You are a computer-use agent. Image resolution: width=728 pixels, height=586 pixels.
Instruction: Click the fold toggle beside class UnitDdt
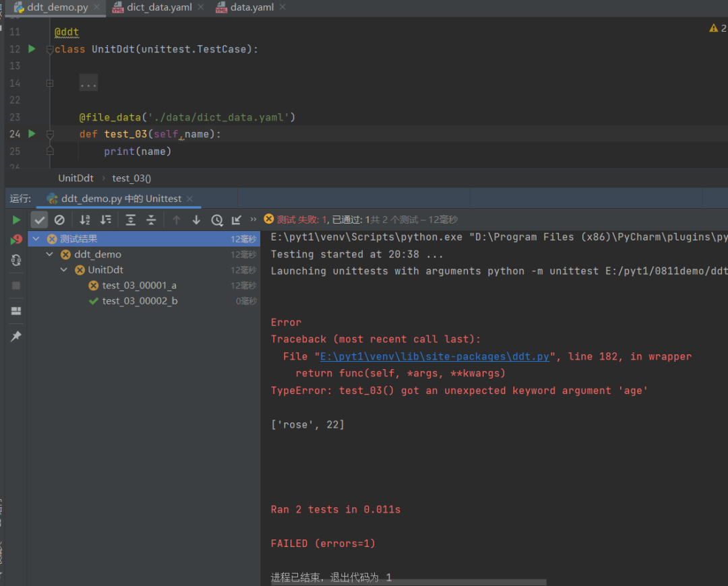49,49
